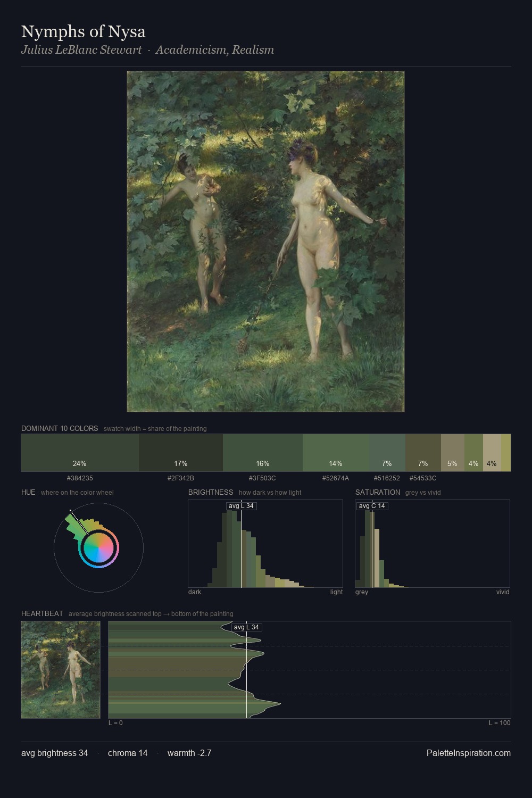Click the 5% grey-tan swatch
This screenshot has width=532, height=798.
pos(453,453)
